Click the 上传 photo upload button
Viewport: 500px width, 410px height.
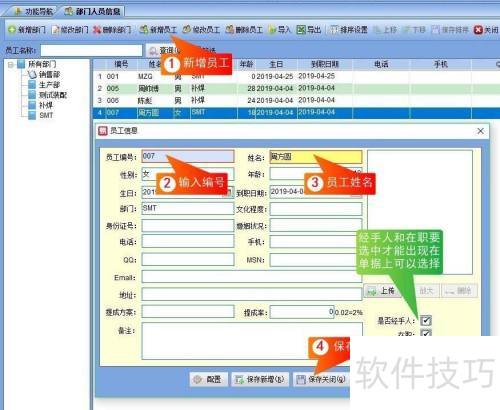[381, 291]
